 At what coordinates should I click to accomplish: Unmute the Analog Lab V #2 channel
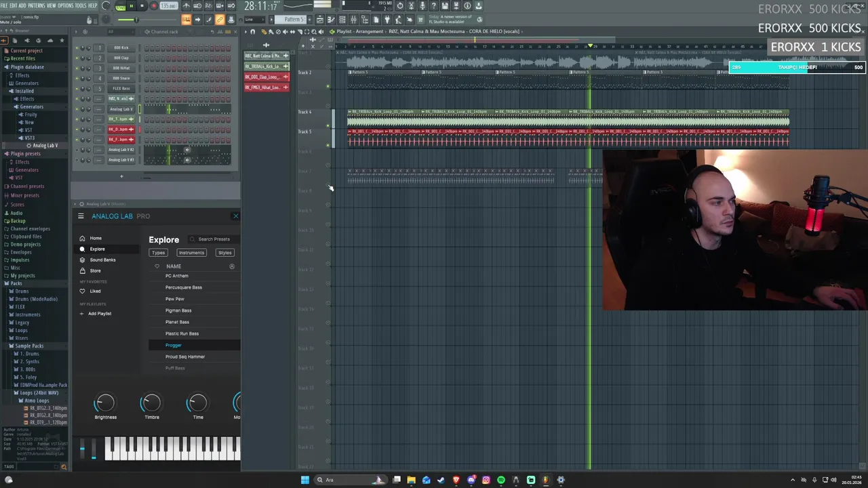click(x=77, y=150)
